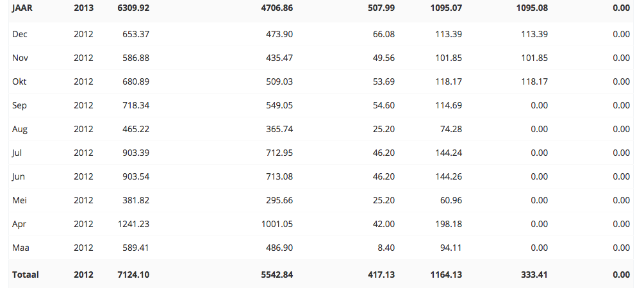Select the Jul row amount 903.39
Screen dimensions: 644x288
pyautogui.click(x=136, y=153)
